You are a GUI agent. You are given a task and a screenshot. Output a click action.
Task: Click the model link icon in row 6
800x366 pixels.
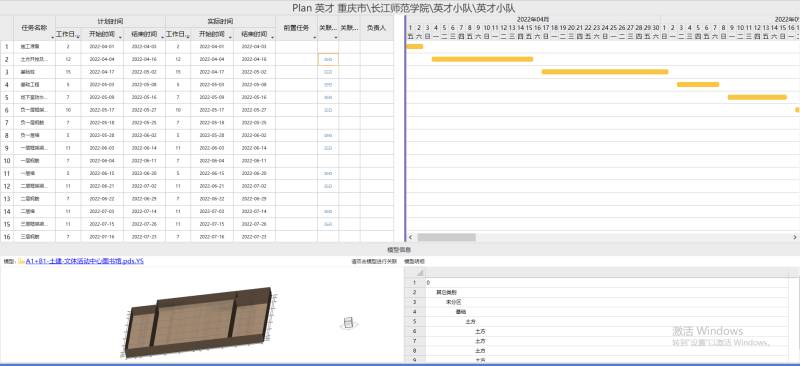pyautogui.click(x=328, y=110)
